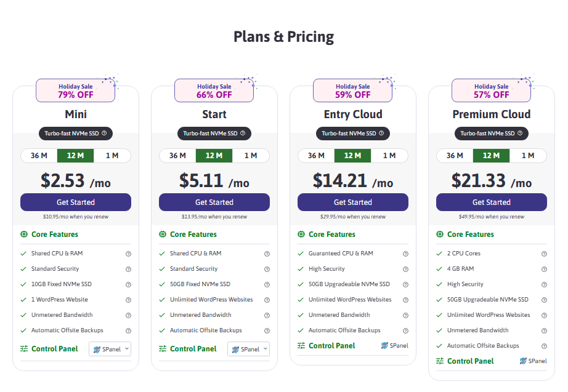Open the SPanel dropdown on Mini plan
Screen dimensions: 568x392
tap(110, 349)
